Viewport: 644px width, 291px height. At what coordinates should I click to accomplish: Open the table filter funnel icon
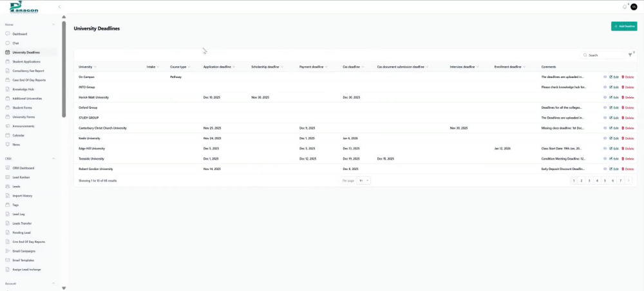click(x=630, y=55)
